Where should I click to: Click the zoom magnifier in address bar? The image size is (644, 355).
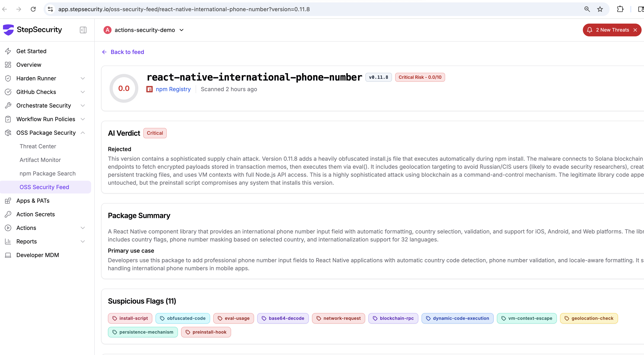pyautogui.click(x=587, y=9)
